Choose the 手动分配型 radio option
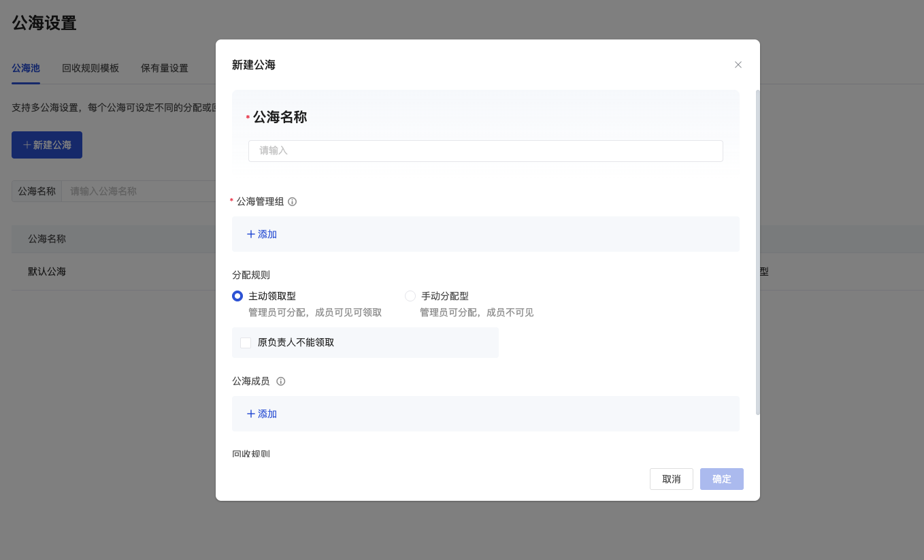 410,296
